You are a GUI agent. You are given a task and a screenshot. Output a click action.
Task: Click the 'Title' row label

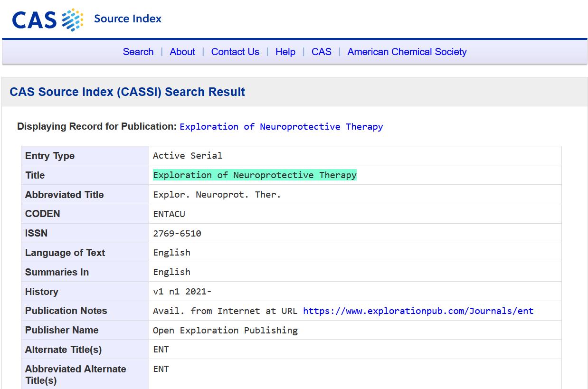(35, 175)
